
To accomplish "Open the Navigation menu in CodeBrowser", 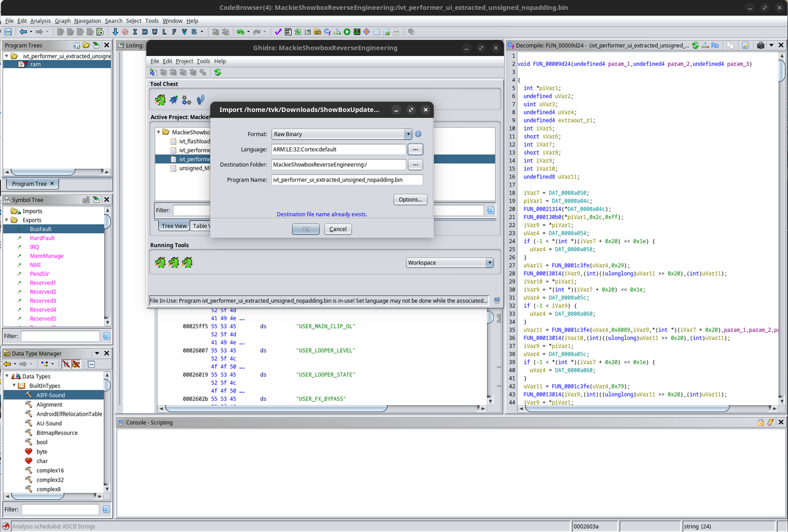I will 88,21.
